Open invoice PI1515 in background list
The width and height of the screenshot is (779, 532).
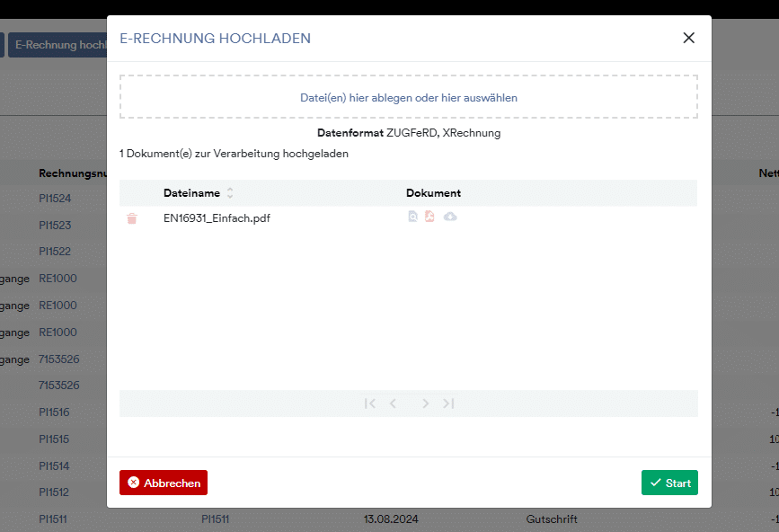[54, 439]
